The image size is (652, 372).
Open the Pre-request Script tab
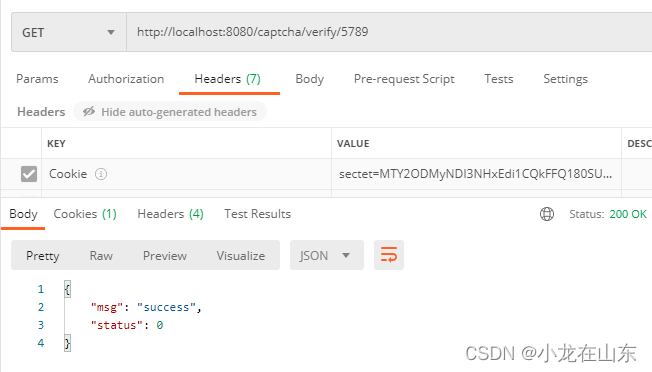(404, 79)
